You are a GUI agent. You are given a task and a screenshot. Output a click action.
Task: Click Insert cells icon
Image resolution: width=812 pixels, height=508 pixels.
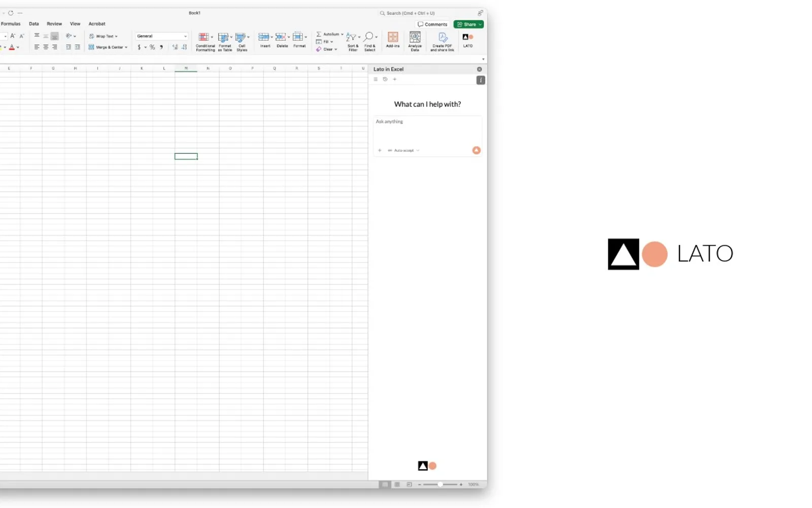pos(263,37)
